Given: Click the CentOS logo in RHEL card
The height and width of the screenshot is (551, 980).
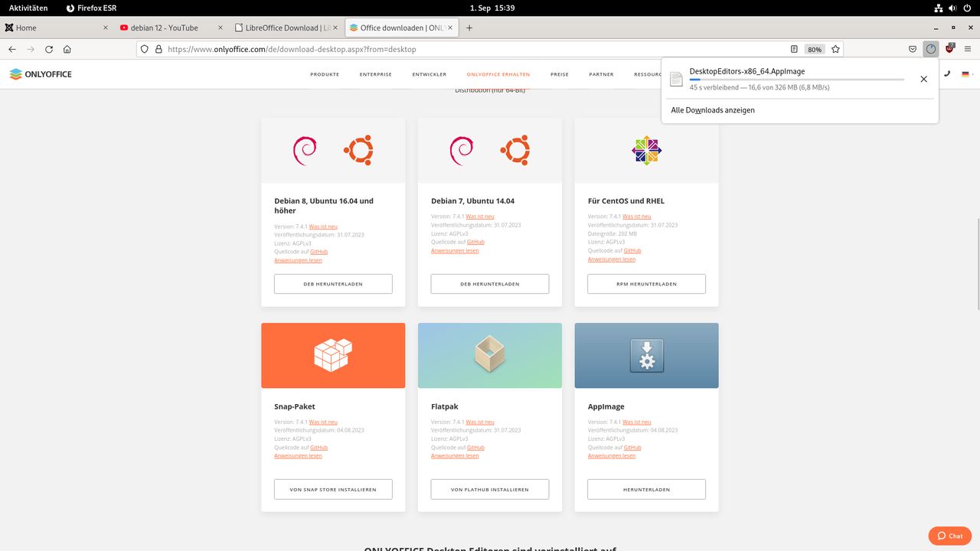Looking at the screenshot, I should [x=646, y=151].
